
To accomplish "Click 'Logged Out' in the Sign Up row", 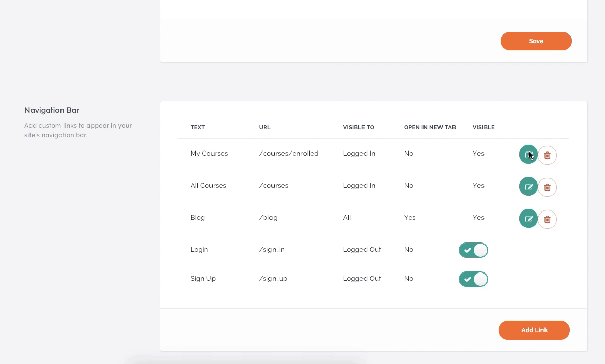I will tap(362, 278).
